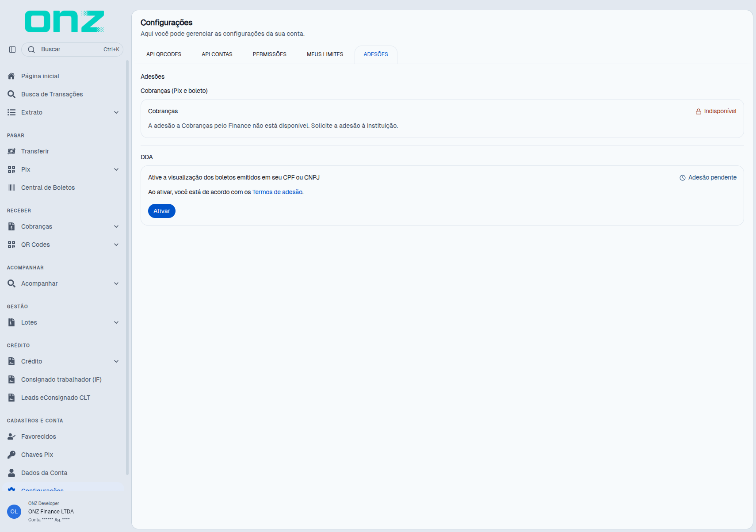Open Página inicial home icon

[x=11, y=76]
